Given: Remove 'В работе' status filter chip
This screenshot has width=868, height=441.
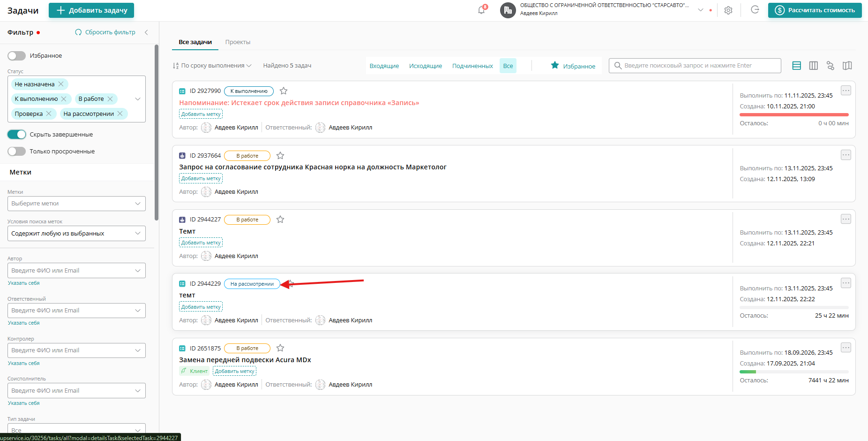Looking at the screenshot, I should [x=110, y=99].
